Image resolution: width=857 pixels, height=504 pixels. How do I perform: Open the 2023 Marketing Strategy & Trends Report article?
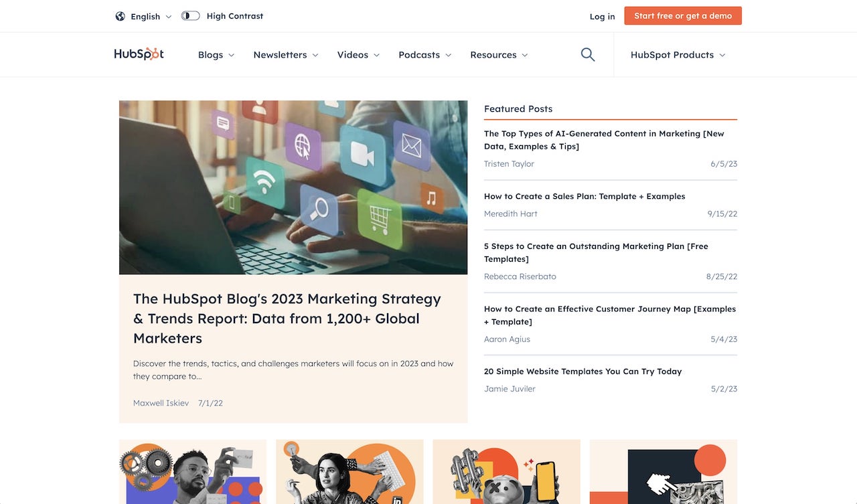coord(287,318)
